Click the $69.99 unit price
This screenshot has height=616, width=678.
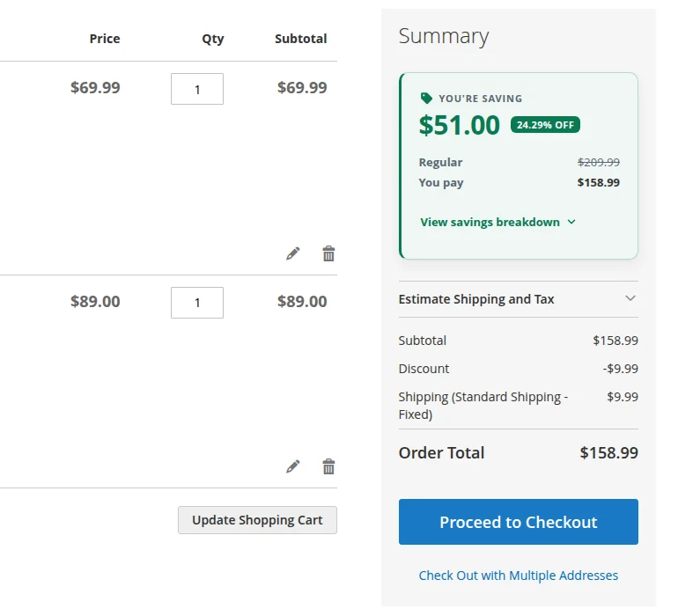[95, 88]
